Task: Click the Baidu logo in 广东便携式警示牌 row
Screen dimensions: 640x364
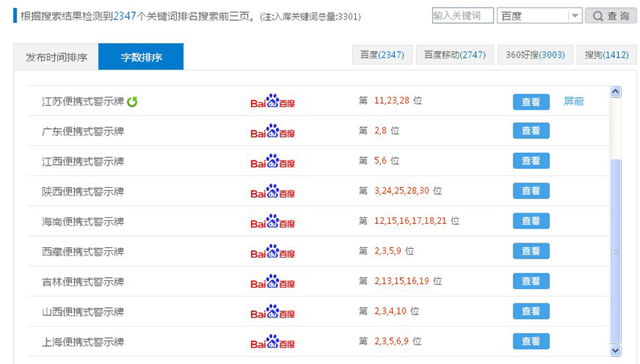Action: click(273, 131)
